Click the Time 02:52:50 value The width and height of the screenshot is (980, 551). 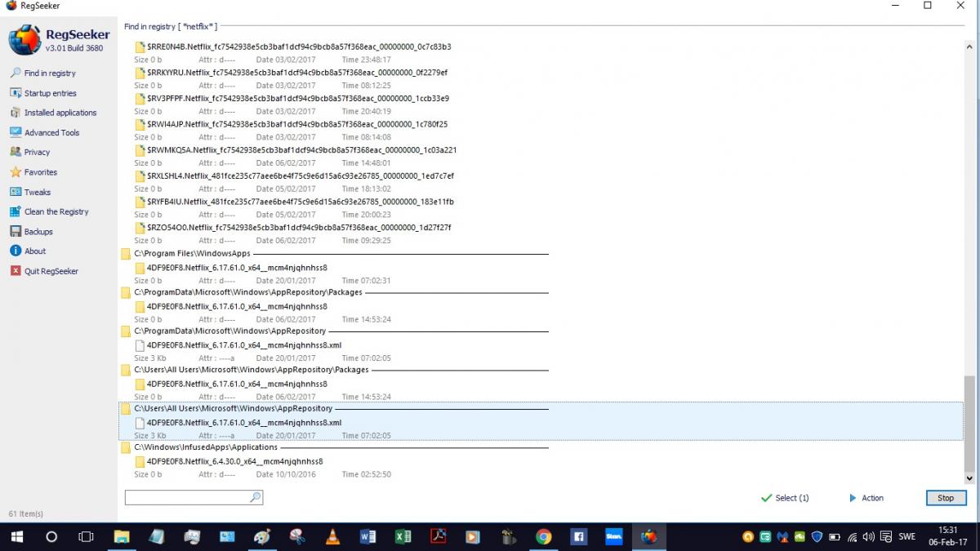coord(366,474)
